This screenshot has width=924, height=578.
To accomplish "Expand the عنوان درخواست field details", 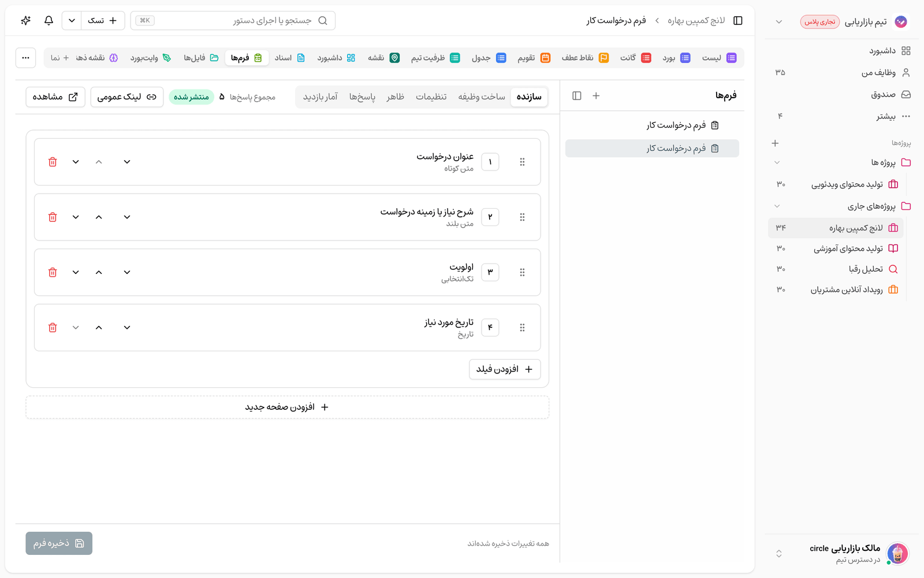I will coord(127,162).
